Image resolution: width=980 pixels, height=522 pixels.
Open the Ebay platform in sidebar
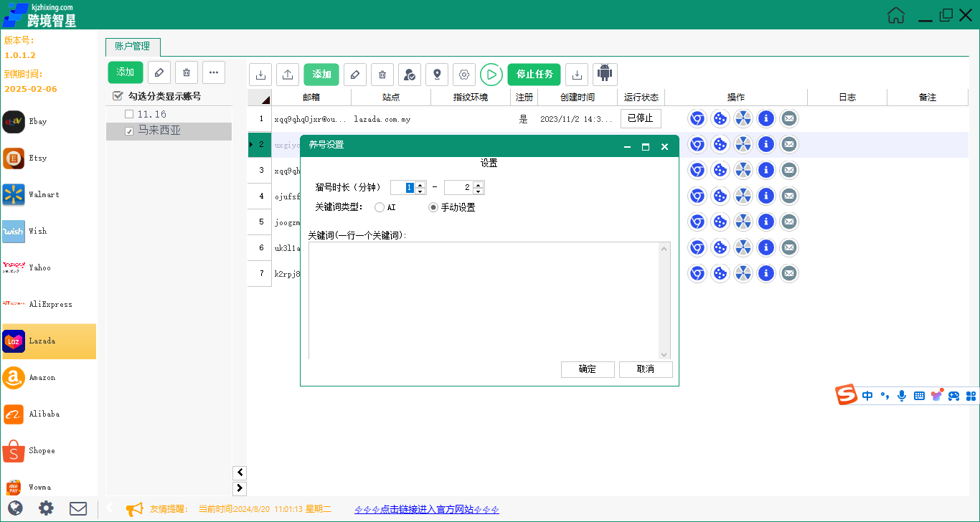click(x=48, y=122)
